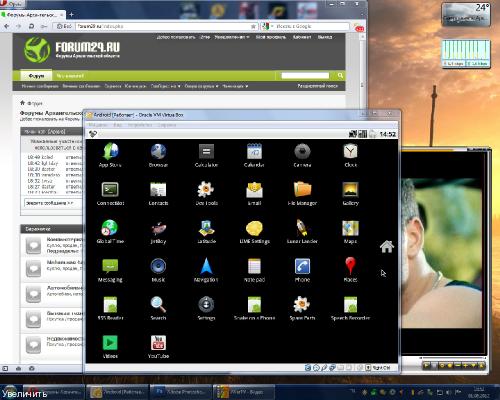This screenshot has height=400, width=500.
Task: Click the browser Back arrow
Action: pyautogui.click(x=6, y=26)
